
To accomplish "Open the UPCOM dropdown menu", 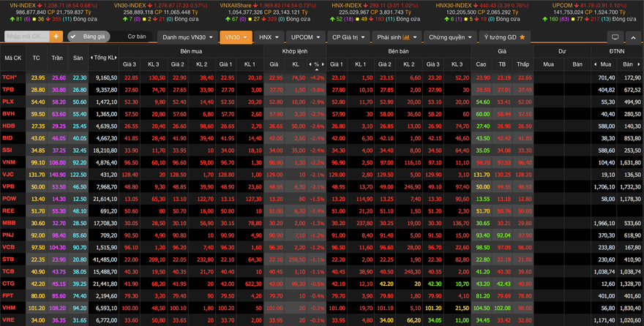I will click(305, 37).
